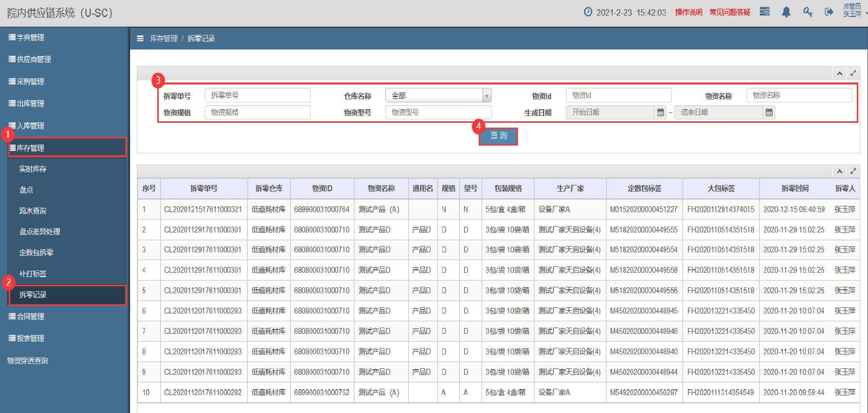Screen dimensions: 868x413
Task: Collapse the results table panel
Action: click(x=839, y=171)
